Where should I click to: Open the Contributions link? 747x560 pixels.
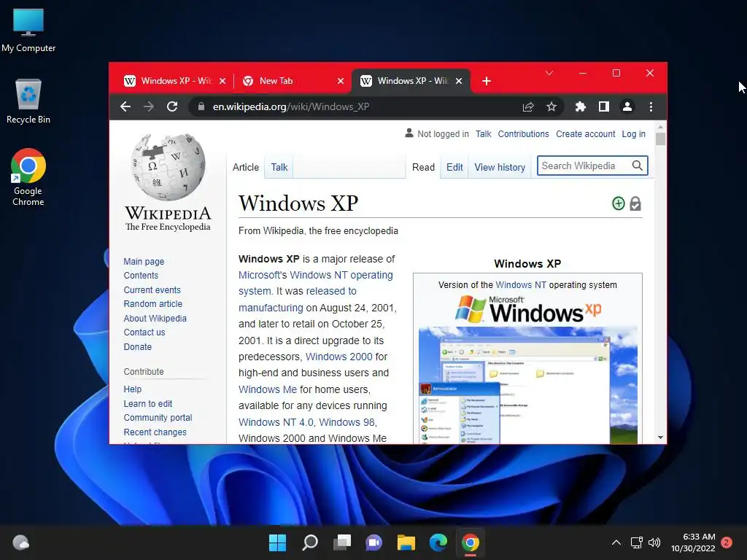tap(523, 134)
